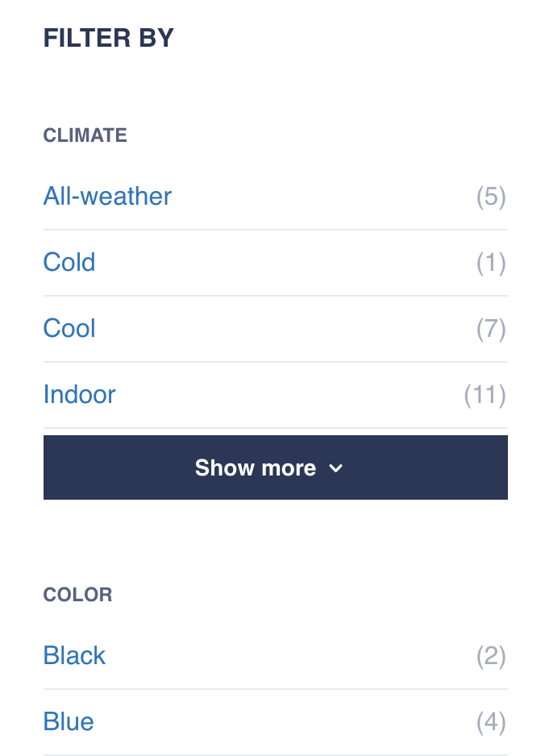Screen dimensions: 545x756
Task: Click the (5) count next to All-weather
Action: [x=491, y=197]
